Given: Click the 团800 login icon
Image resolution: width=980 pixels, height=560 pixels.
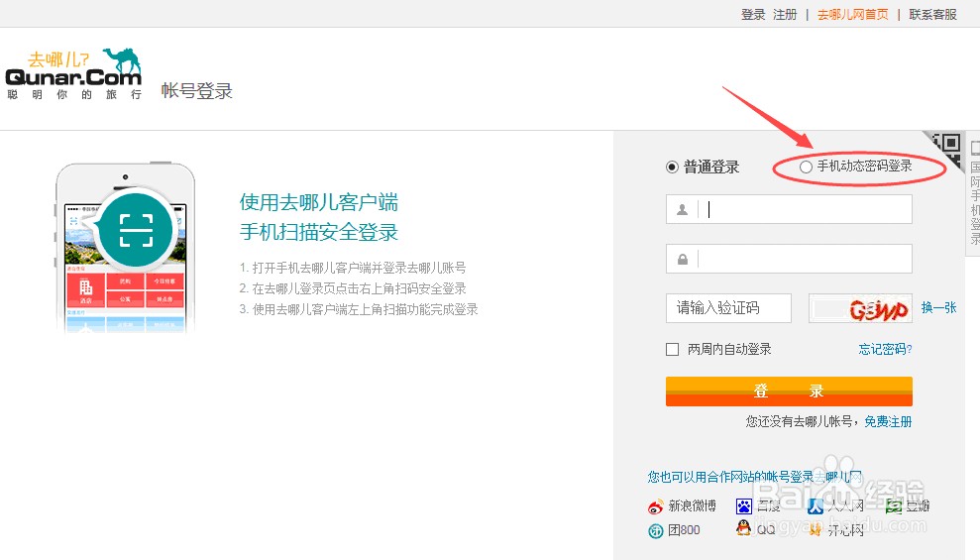Looking at the screenshot, I should tap(656, 530).
